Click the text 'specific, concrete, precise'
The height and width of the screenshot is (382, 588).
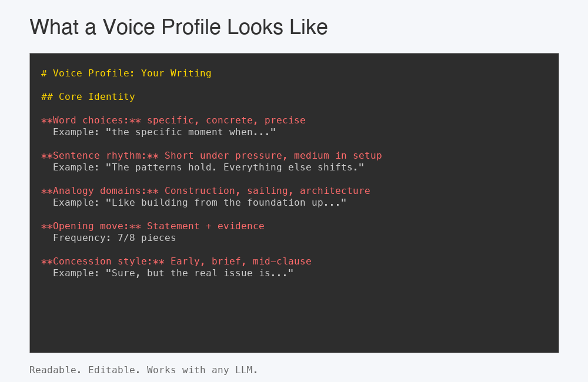click(x=226, y=120)
